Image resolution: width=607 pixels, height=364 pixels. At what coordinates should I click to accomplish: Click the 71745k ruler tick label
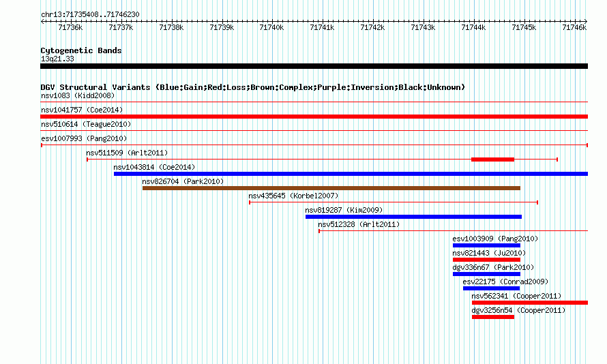tap(524, 27)
